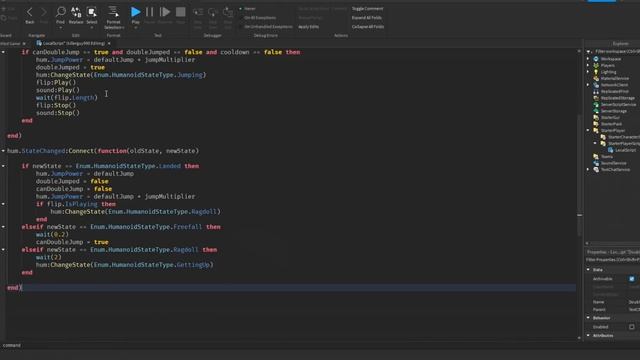Screen dimensions: 640x360
Task: Click Apply Edits
Action: pos(308,27)
